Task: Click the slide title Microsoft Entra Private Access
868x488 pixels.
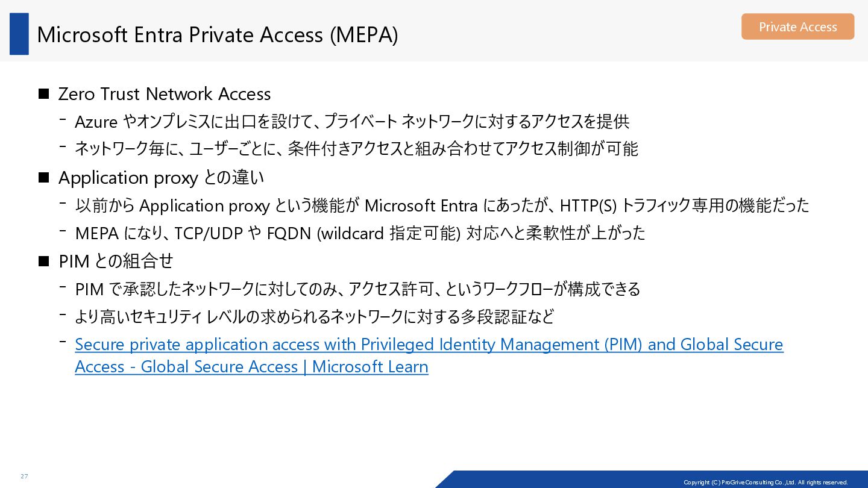Action: tap(217, 35)
